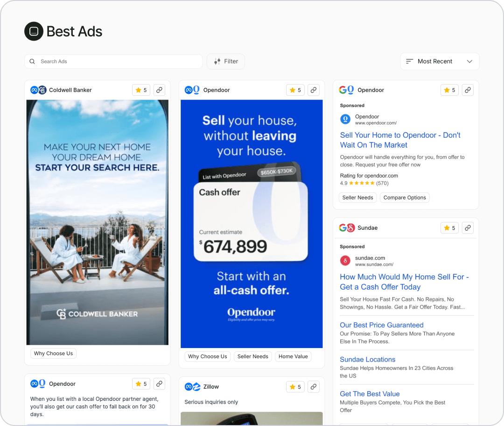
Task: Select the Home Value tag
Action: pyautogui.click(x=293, y=356)
